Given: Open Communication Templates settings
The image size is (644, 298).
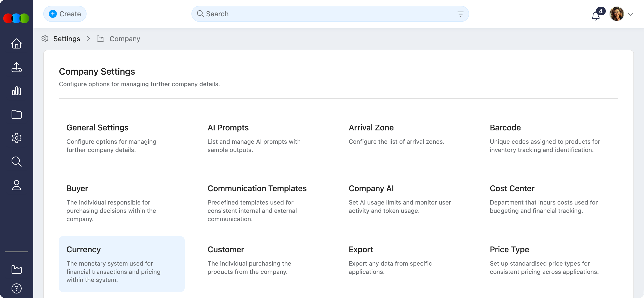Looking at the screenshot, I should point(257,188).
